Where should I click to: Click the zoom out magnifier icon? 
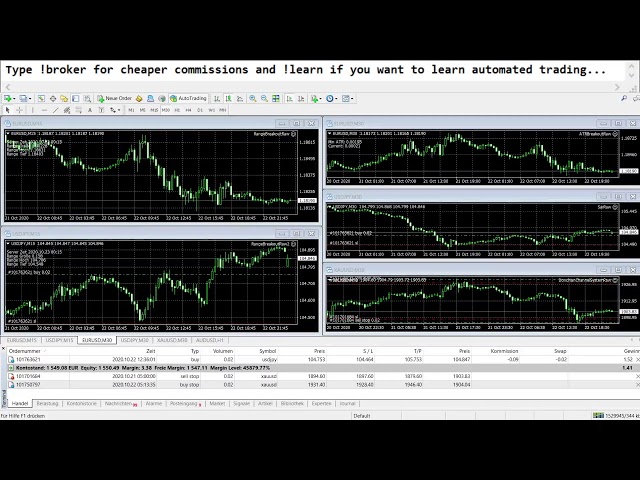[264, 99]
